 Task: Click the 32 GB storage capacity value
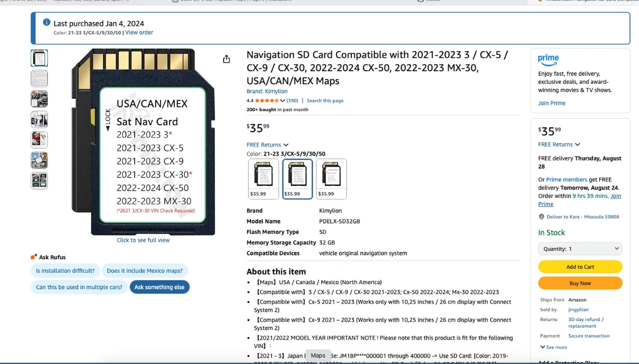[327, 243]
